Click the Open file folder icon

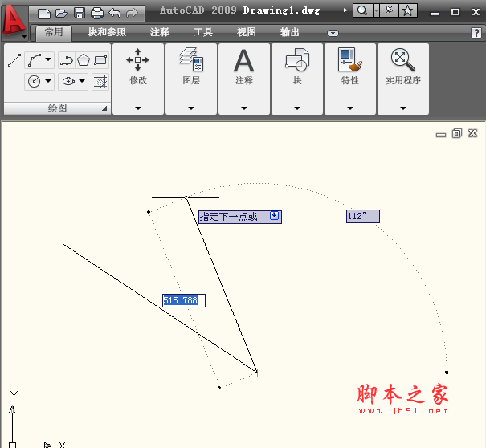pos(61,14)
